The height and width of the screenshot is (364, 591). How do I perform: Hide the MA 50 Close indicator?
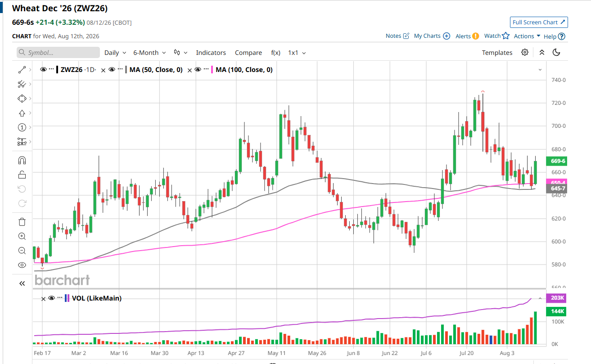point(113,70)
